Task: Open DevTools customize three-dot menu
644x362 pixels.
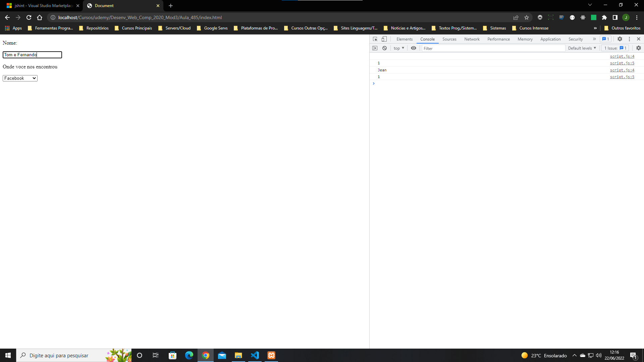Action: click(629, 39)
